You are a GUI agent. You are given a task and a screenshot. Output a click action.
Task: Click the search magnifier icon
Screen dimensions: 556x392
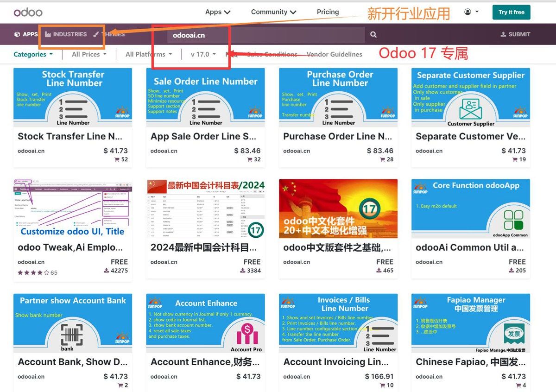tap(373, 34)
